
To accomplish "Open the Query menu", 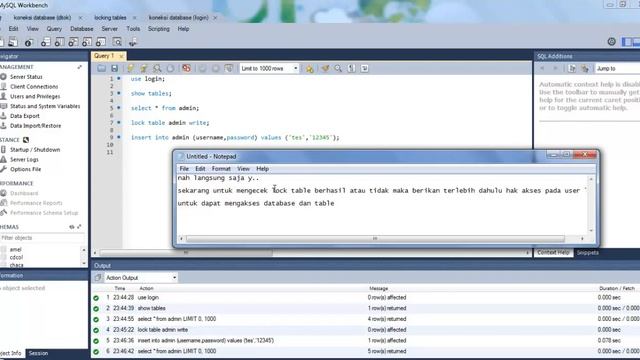I will 54,29.
